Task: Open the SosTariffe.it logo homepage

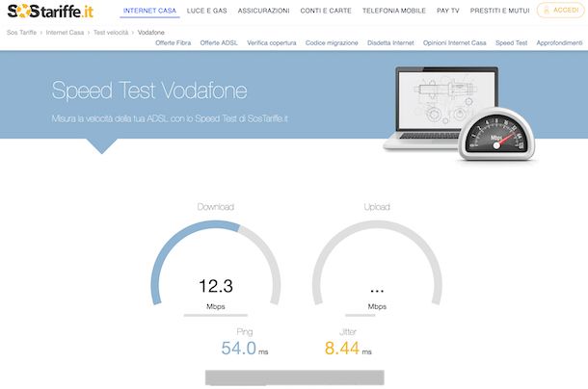Action: [x=50, y=11]
